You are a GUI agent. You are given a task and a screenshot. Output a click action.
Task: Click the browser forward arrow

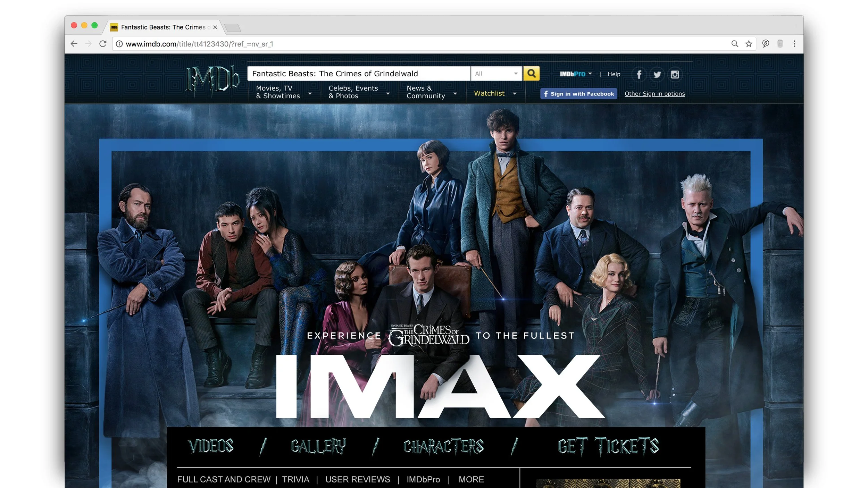(88, 44)
